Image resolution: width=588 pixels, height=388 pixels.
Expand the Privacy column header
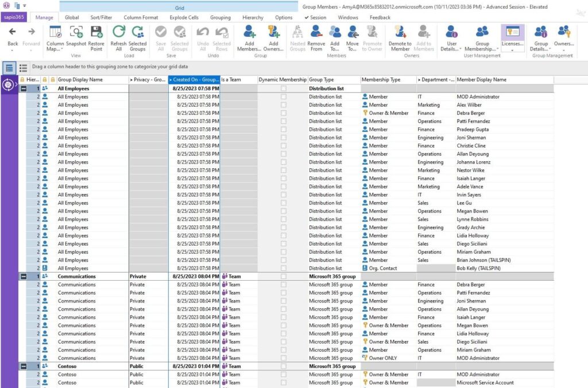[x=131, y=80]
